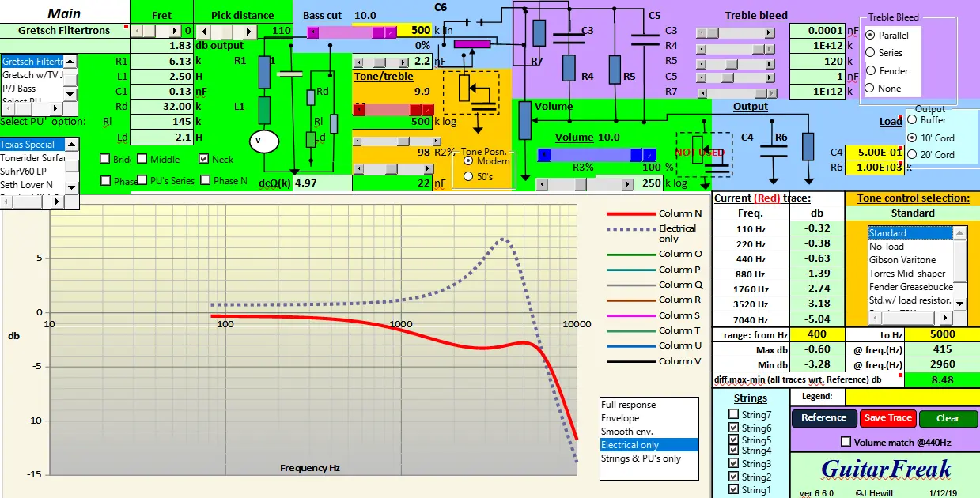Select 'Seth Lover N' in the pickup list
This screenshot has height=498, width=980.
pyautogui.click(x=32, y=185)
